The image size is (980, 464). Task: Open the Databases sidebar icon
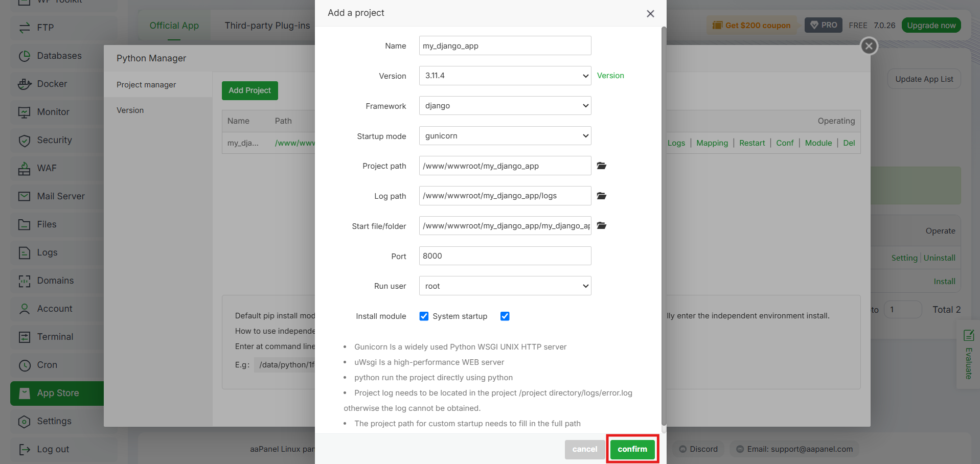click(25, 56)
